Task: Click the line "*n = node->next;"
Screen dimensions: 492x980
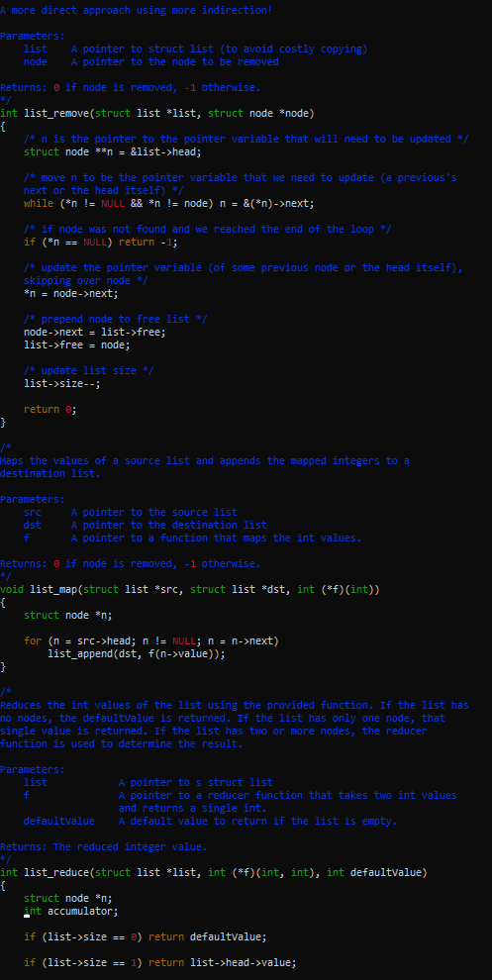Action: tap(70, 293)
